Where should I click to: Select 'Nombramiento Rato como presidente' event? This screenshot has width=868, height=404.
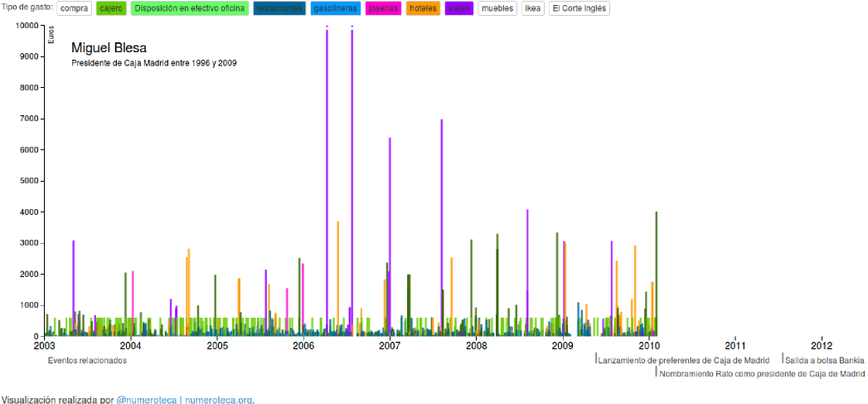[x=761, y=373]
